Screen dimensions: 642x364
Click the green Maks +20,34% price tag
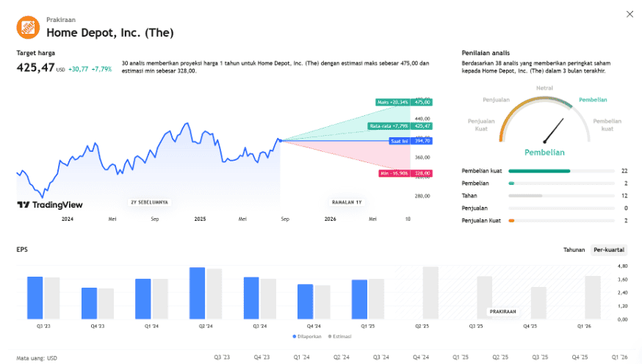click(x=403, y=102)
